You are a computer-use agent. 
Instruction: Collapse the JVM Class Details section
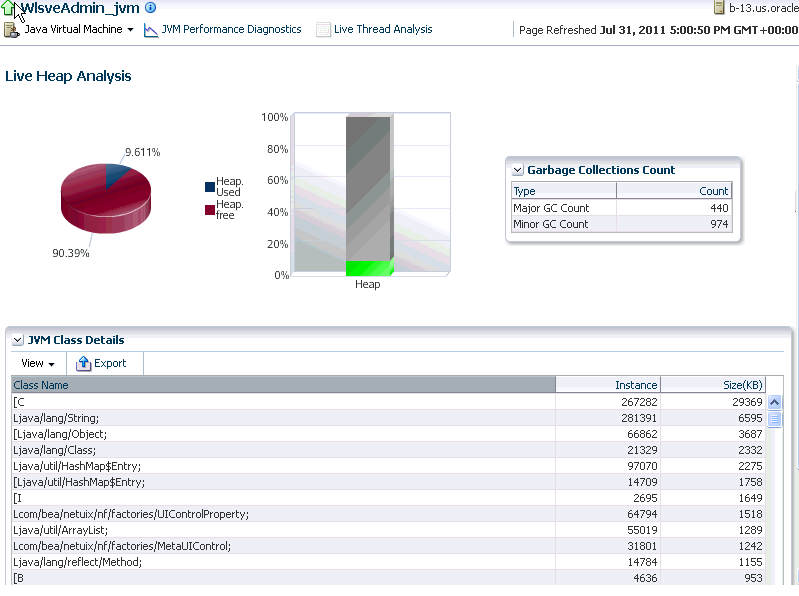coord(17,340)
